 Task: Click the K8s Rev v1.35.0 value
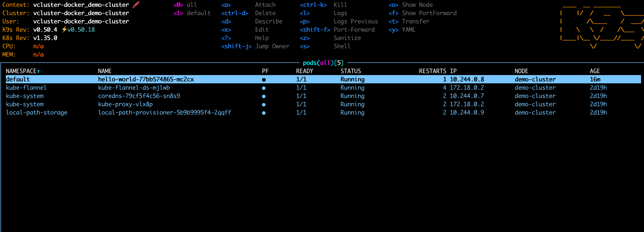tap(45, 38)
